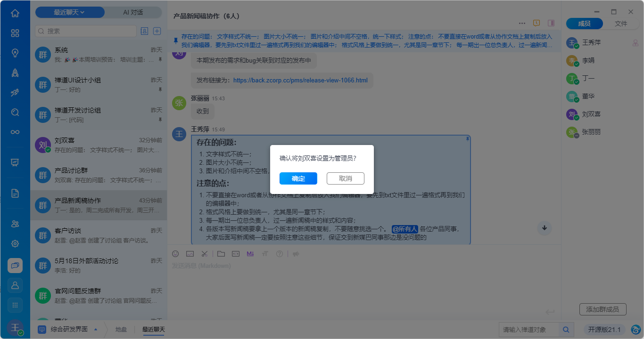Viewport: 644px width, 339px height.
Task: Expand the 综合研发界面 selector
Action: coord(69,330)
